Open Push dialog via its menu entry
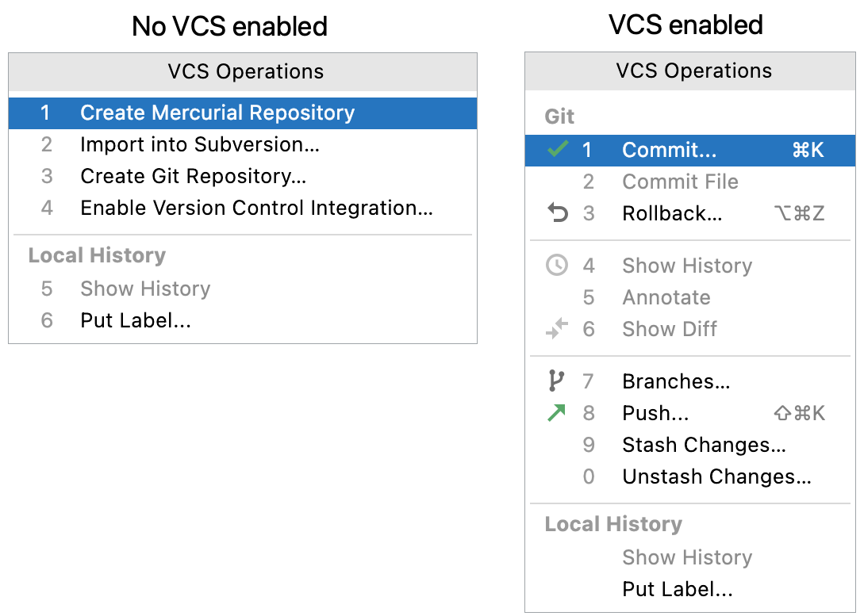The height and width of the screenshot is (616, 864). click(x=655, y=413)
